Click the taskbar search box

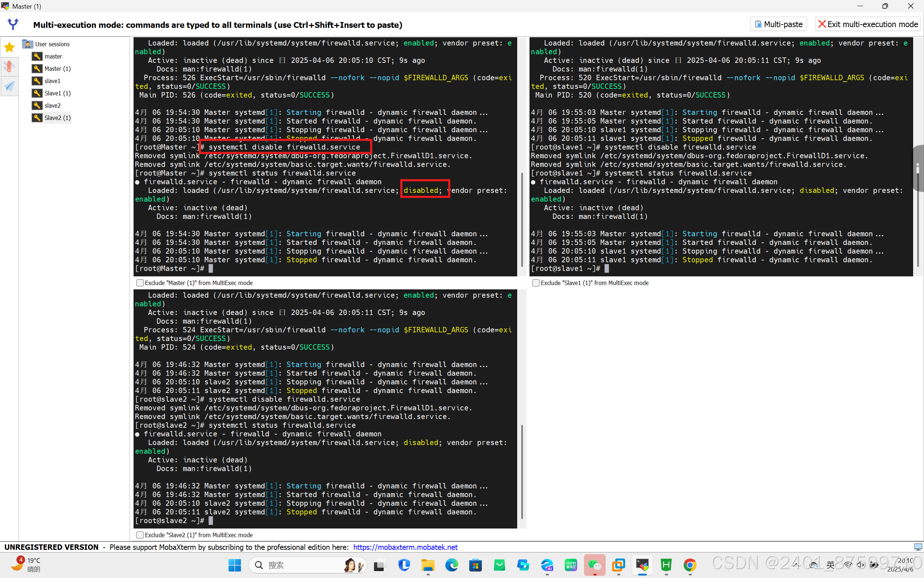(x=308, y=565)
